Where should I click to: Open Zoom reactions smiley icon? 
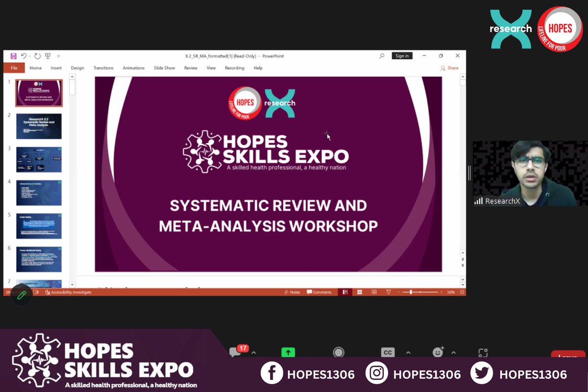coord(438,352)
